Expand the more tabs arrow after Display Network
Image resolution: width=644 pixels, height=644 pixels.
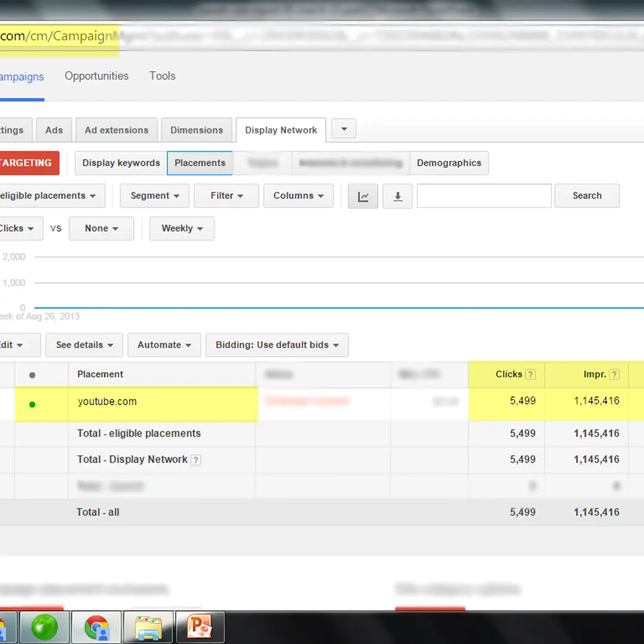point(343,129)
